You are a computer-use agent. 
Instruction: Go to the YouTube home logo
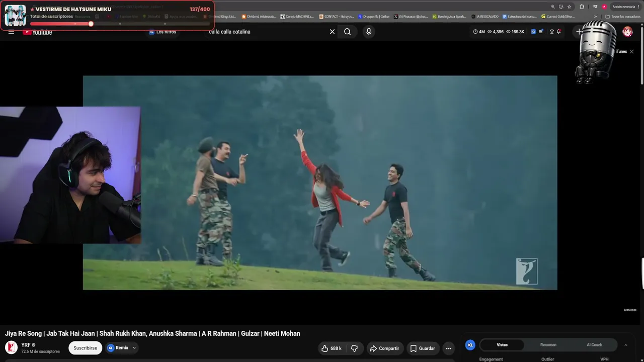(37, 33)
